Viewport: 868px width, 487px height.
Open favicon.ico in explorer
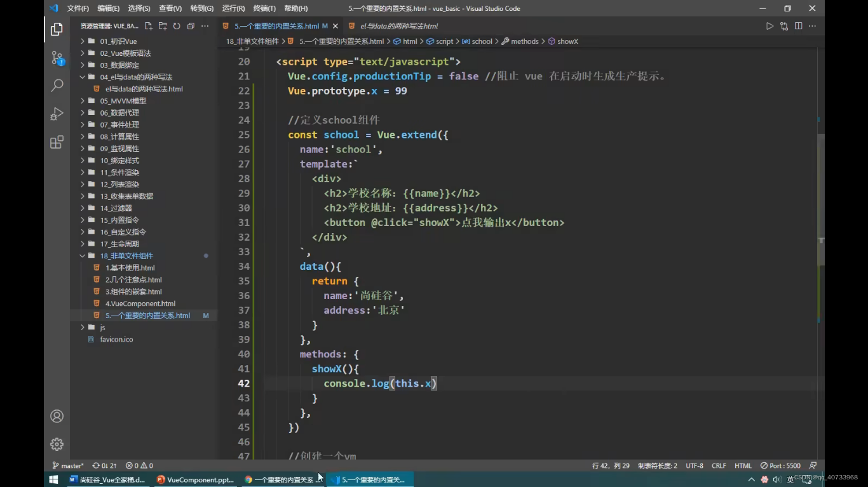point(116,340)
